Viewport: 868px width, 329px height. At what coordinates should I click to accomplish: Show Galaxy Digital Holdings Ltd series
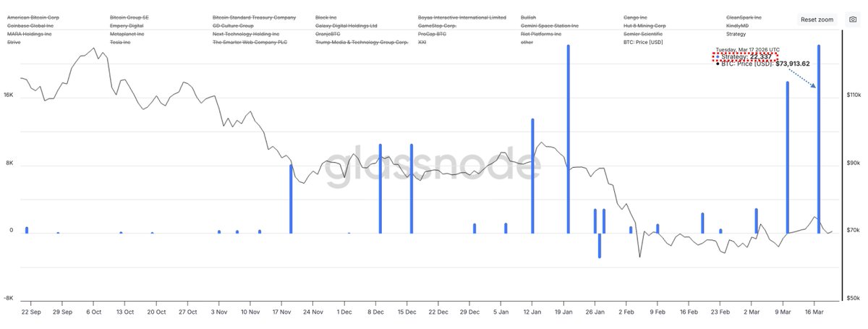(346, 25)
